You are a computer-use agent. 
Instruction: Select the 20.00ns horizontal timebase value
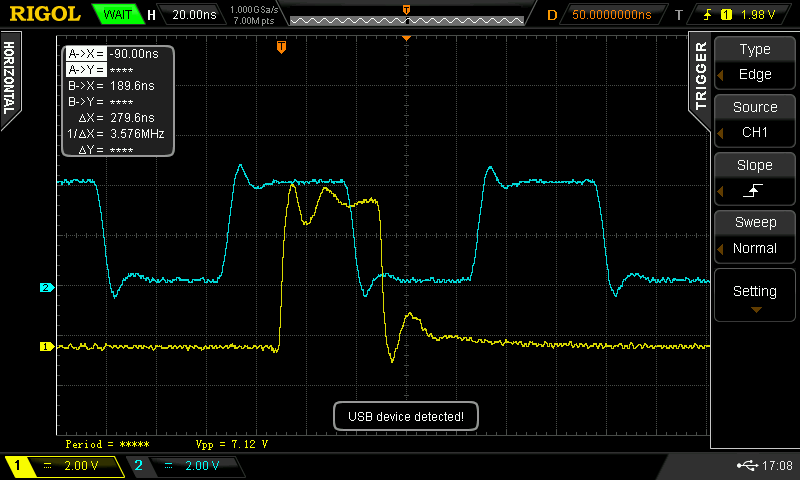pyautogui.click(x=194, y=14)
